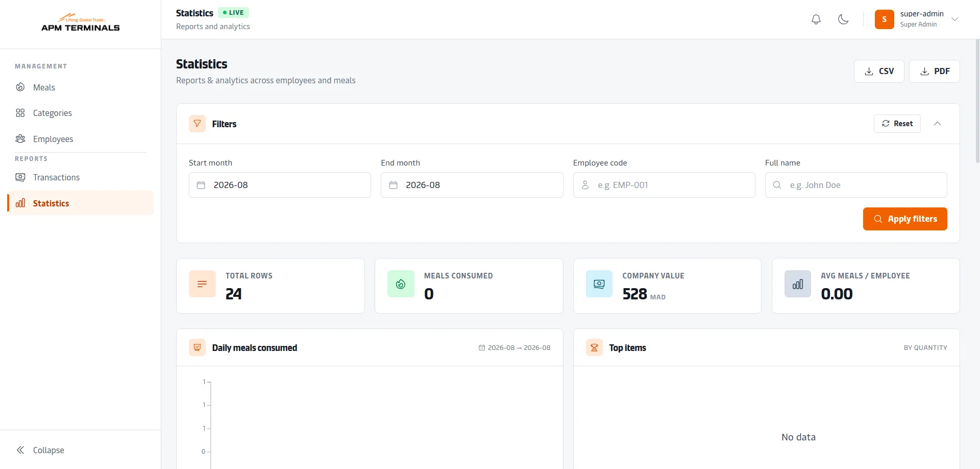Click the BY QUANTITY label
This screenshot has height=469, width=980.
(925, 348)
